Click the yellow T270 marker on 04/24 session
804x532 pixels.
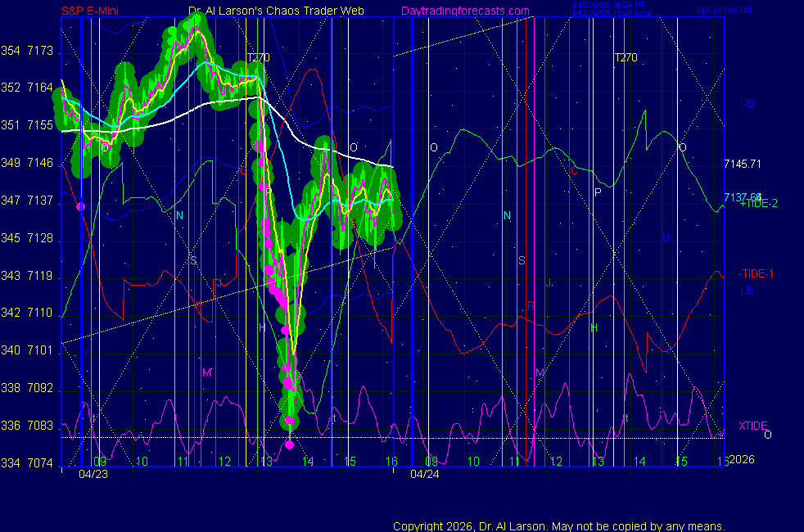point(626,58)
